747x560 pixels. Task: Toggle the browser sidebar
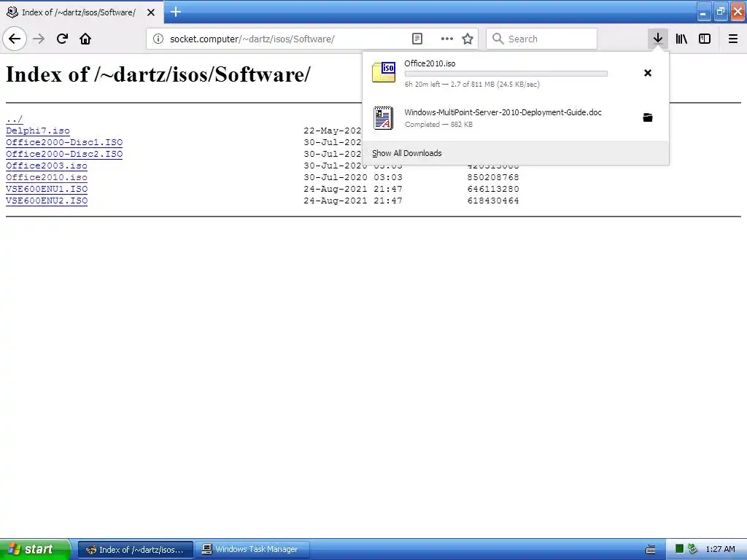click(705, 39)
